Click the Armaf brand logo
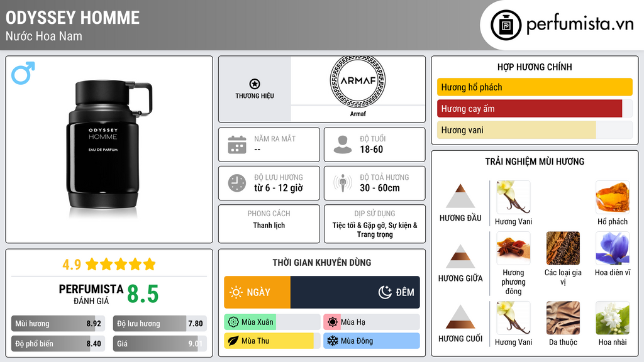 [357, 81]
